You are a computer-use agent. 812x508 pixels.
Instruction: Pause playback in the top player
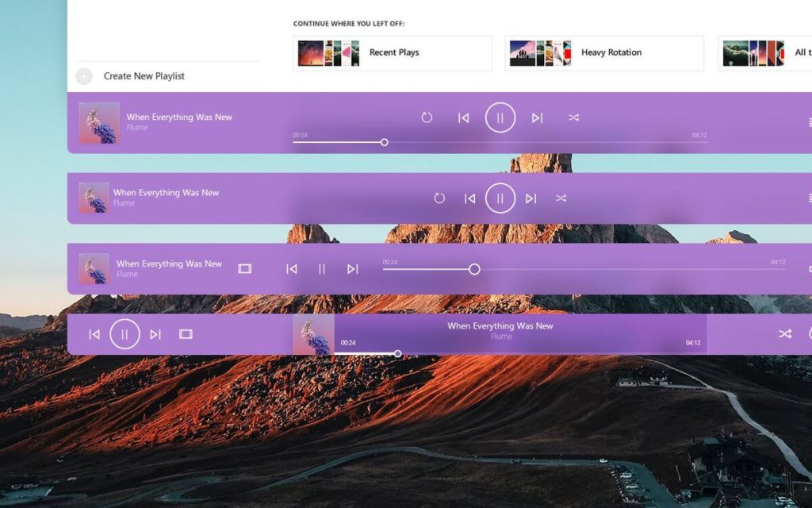[500, 117]
